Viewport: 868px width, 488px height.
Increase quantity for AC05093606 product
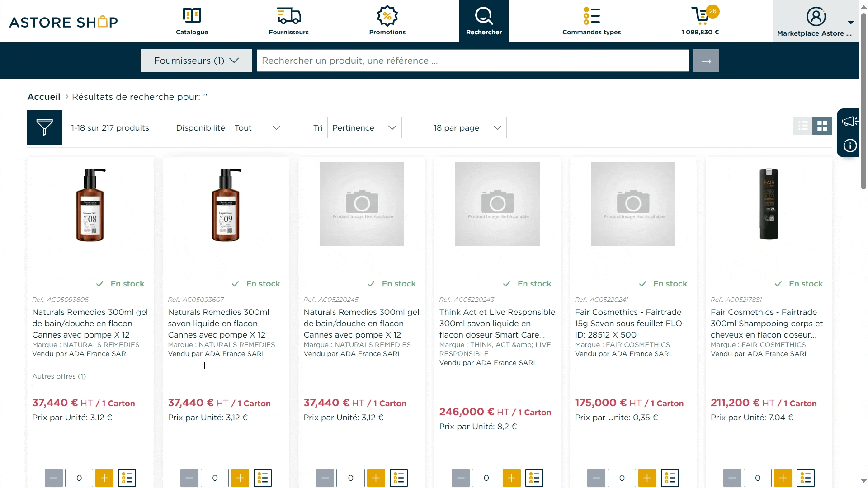pyautogui.click(x=104, y=478)
